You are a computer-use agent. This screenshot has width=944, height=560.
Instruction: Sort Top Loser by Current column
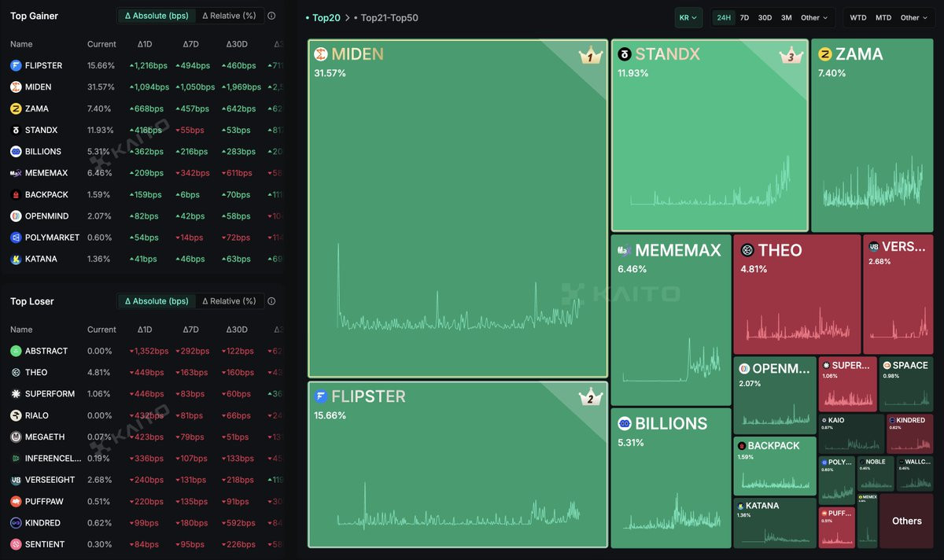101,330
